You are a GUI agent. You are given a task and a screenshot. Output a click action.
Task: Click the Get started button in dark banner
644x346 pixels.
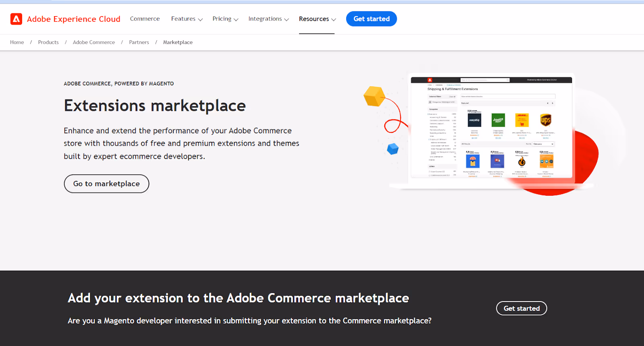522,309
